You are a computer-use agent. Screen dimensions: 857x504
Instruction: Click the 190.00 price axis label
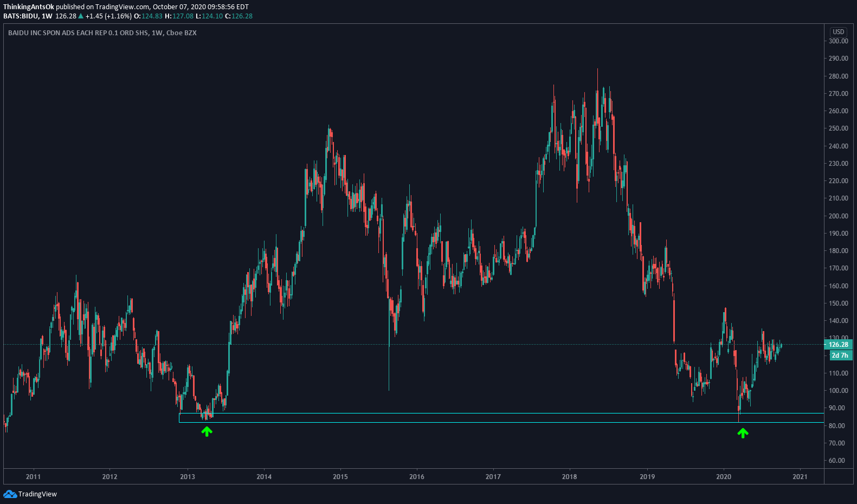839,234
